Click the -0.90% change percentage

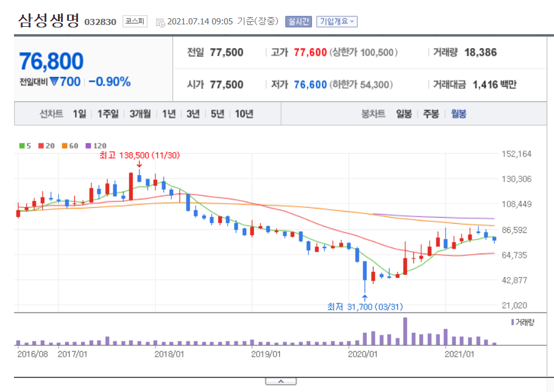pos(110,82)
